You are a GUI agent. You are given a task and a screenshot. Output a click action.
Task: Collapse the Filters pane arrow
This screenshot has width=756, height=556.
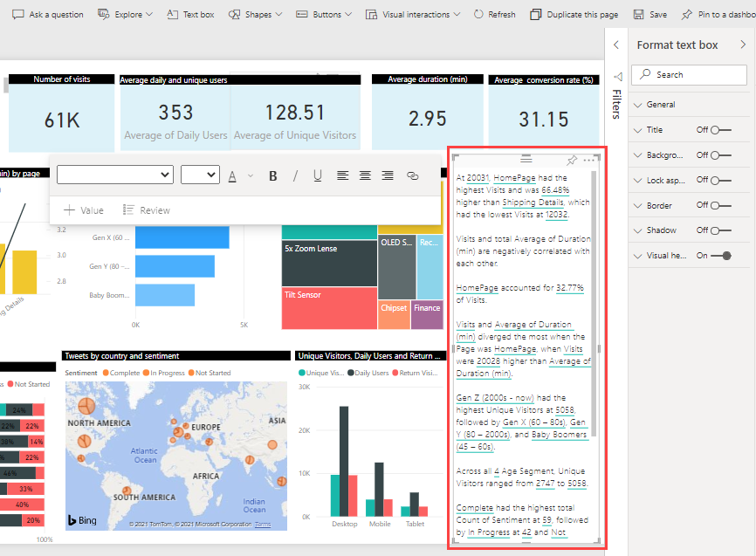click(616, 45)
